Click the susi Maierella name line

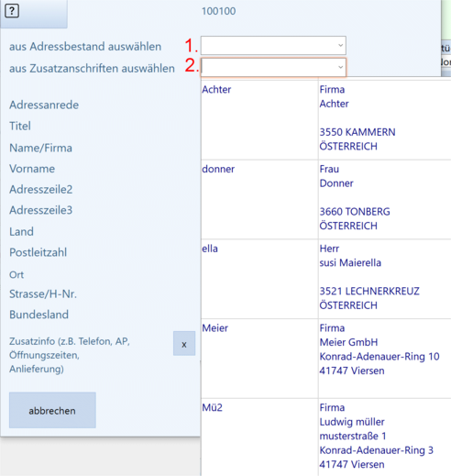pos(350,262)
